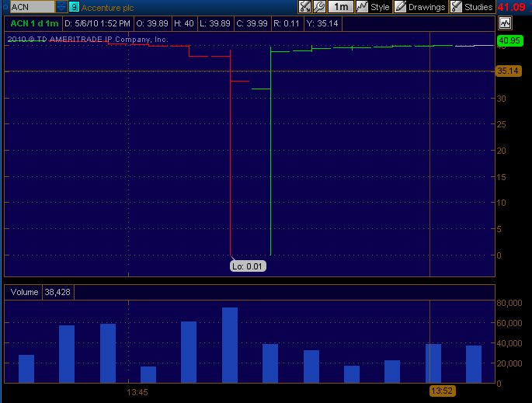This screenshot has height=403, width=532.
Task: Click the Volume study label
Action: coord(24,292)
